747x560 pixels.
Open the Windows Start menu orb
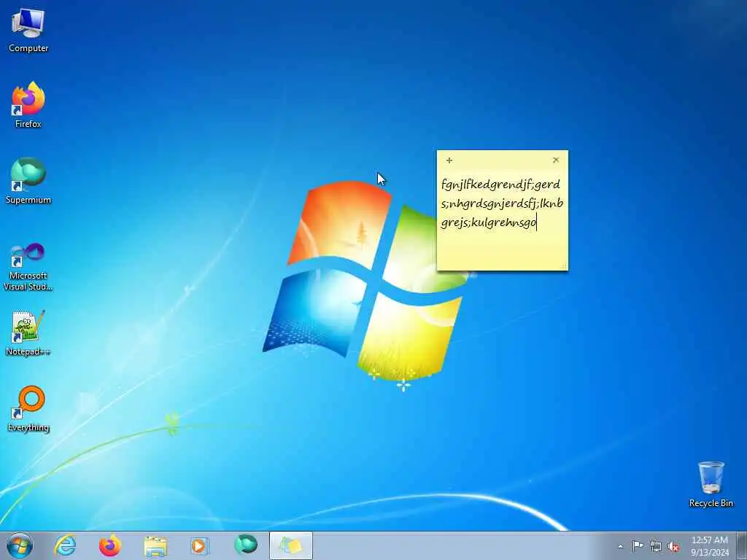coord(20,545)
